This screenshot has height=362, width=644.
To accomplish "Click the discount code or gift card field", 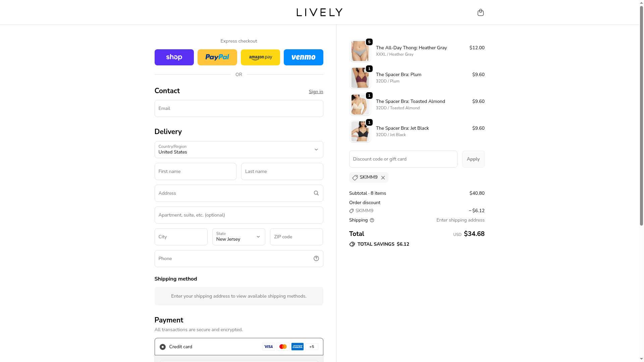I will click(403, 159).
